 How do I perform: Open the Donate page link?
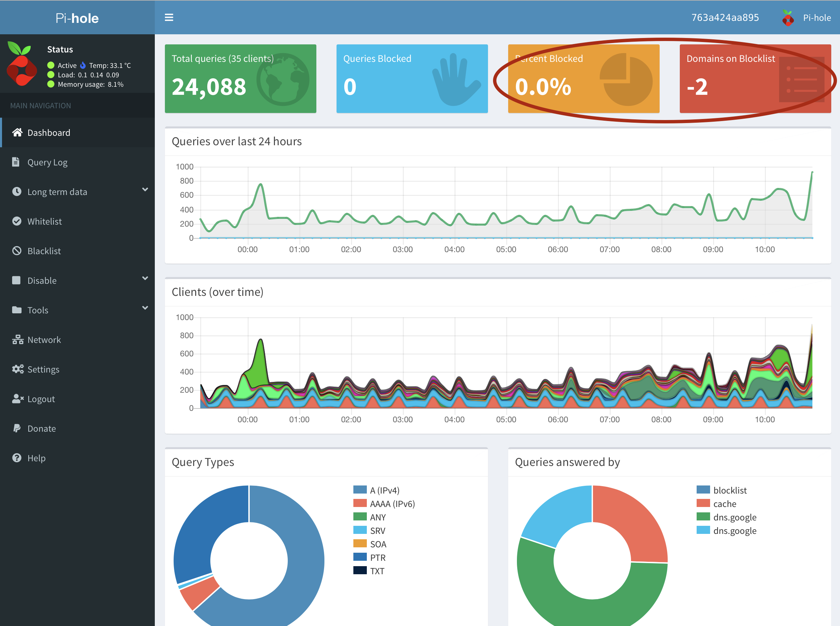pyautogui.click(x=41, y=428)
